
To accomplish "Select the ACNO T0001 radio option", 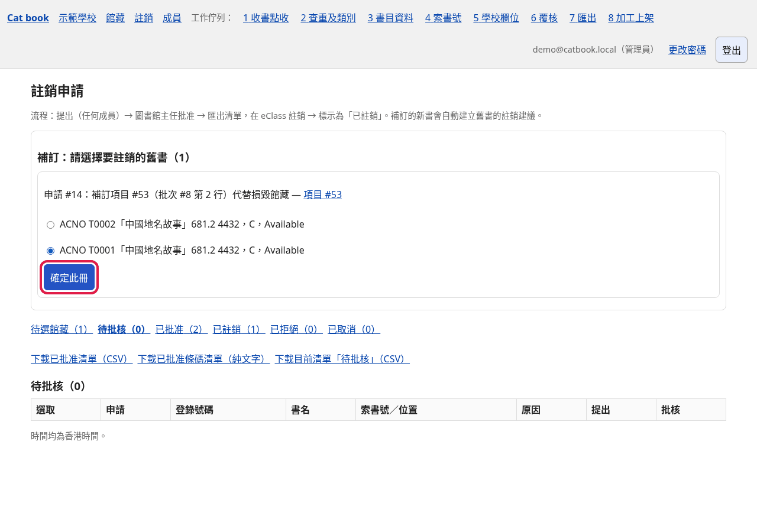I will click(50, 251).
